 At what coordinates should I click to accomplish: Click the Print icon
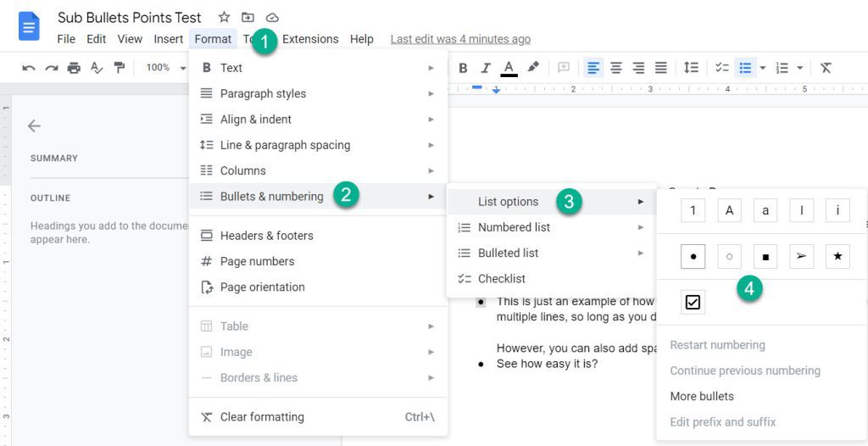coord(74,68)
